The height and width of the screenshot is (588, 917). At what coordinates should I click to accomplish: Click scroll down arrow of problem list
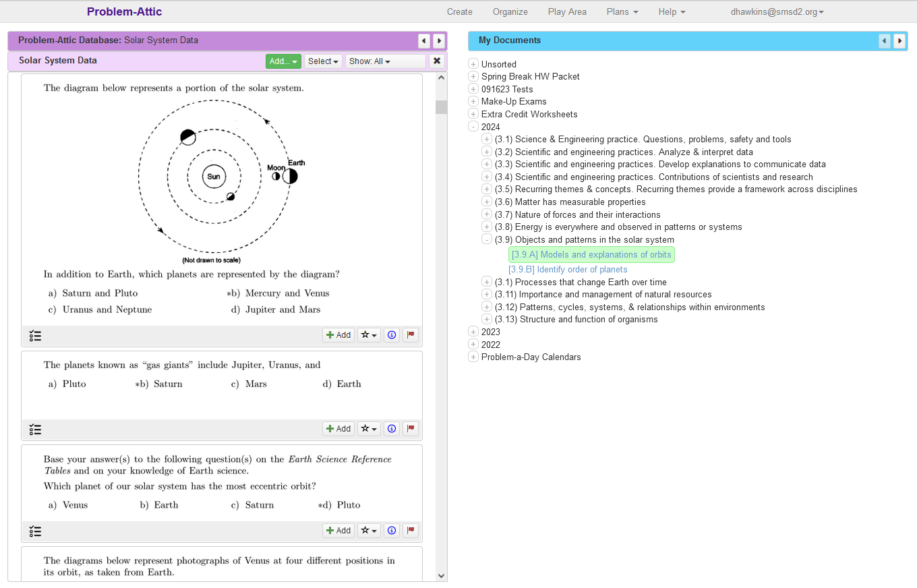point(441,576)
